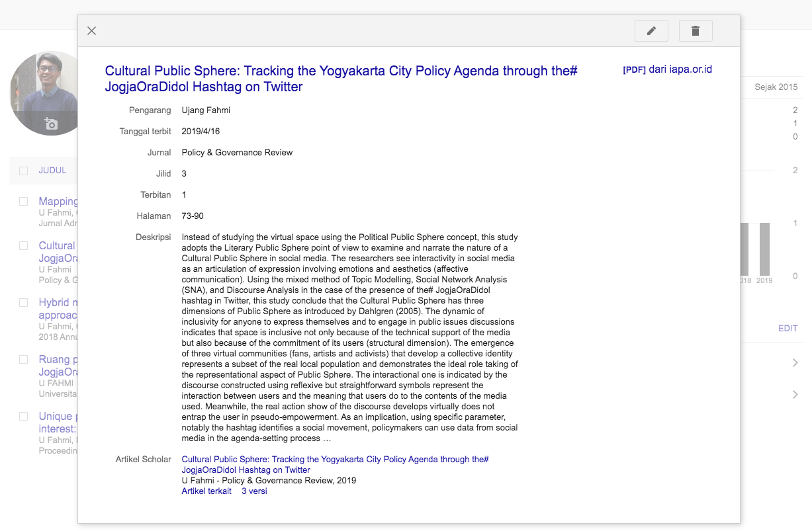Click the Deskripsi field label

point(154,237)
